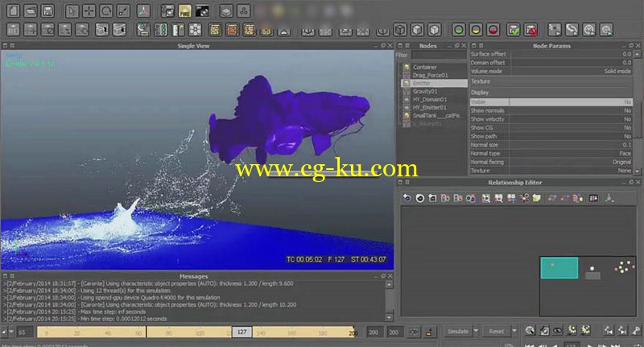This screenshot has height=347, width=644.
Task: Click the Messages panel scroll down arrow
Action: (x=390, y=318)
